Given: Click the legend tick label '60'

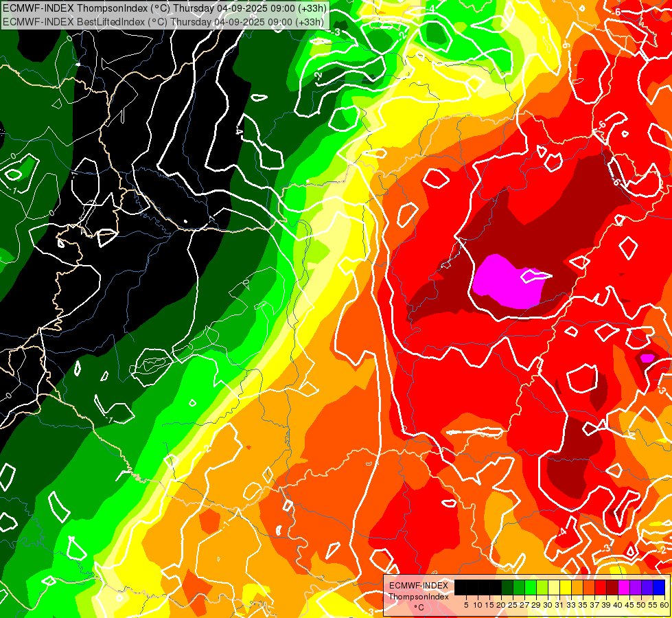Looking at the screenshot, I should [x=664, y=605].
